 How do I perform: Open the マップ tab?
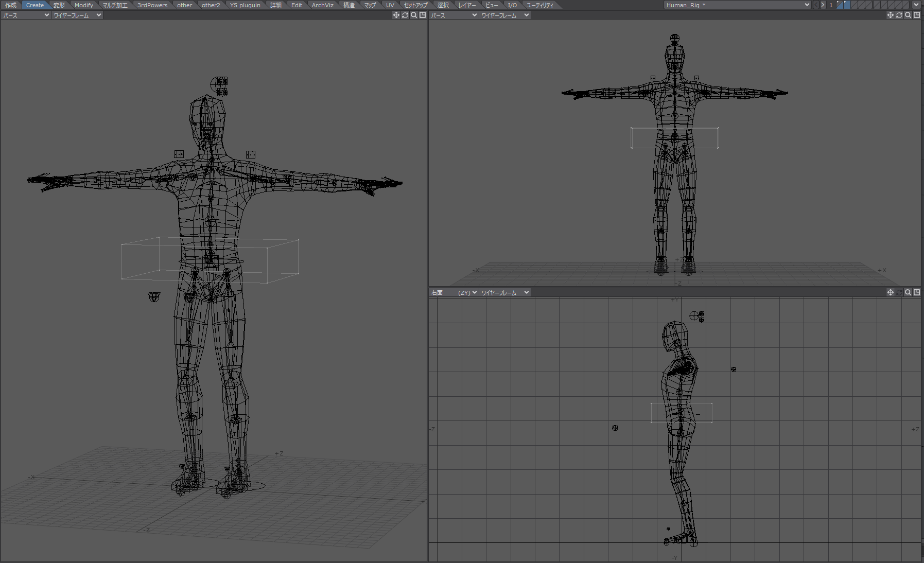tap(370, 5)
